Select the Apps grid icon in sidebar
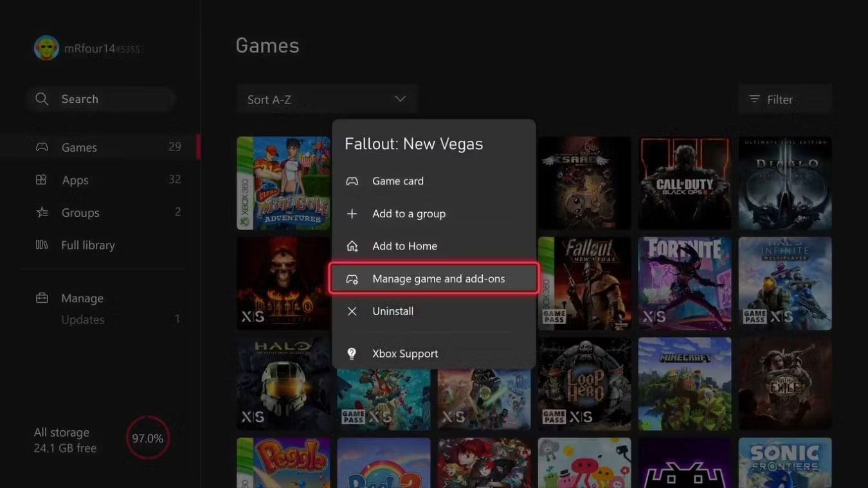The height and width of the screenshot is (488, 868). pos(42,180)
